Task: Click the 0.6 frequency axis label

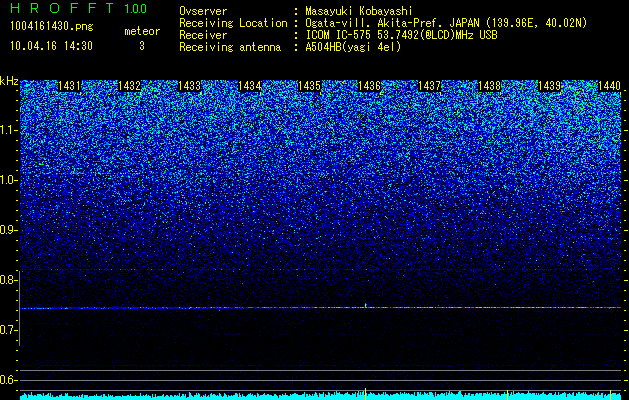Action: [x=9, y=380]
